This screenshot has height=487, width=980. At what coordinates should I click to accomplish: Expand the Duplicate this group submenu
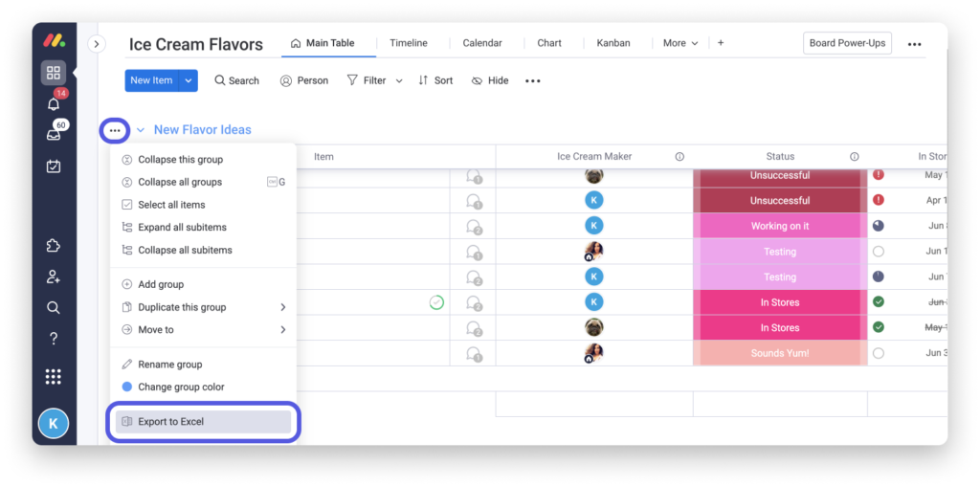coord(282,307)
